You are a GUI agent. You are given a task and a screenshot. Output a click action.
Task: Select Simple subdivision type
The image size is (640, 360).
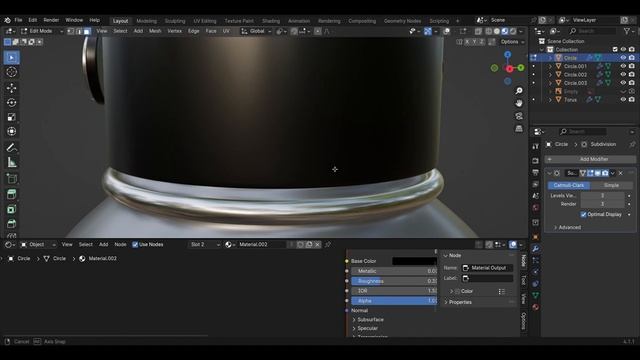(x=611, y=185)
